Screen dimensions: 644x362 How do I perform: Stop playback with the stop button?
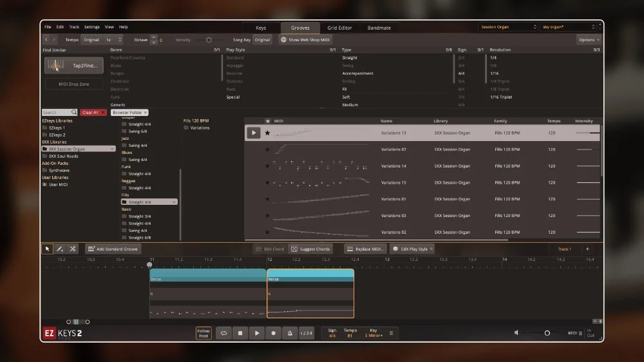(240, 333)
